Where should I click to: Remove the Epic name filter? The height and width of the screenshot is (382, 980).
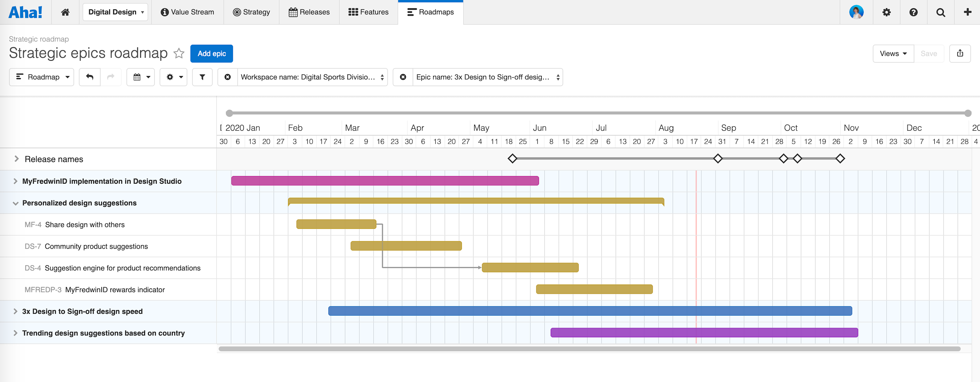click(x=402, y=77)
